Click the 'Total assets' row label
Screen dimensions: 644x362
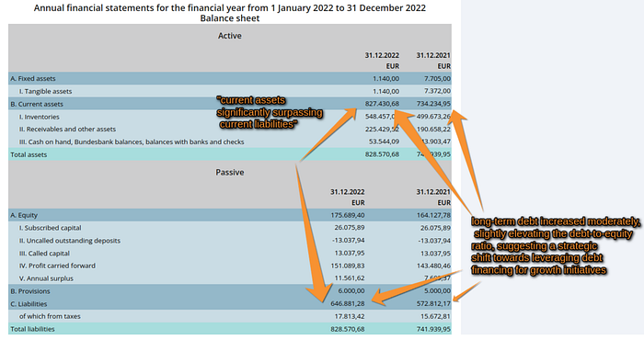click(29, 154)
